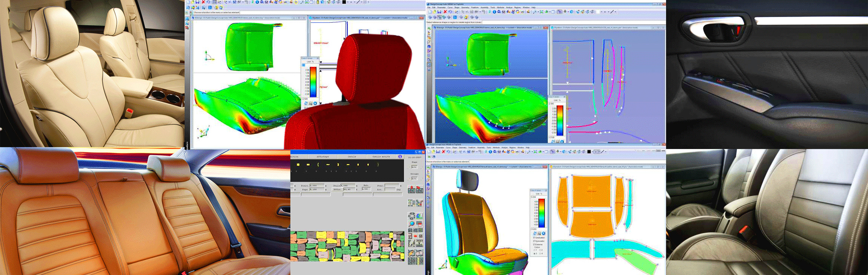868x275 pixels.
Task: Toggle the Symmetric checkbox in color legend
Action: click(534, 241)
